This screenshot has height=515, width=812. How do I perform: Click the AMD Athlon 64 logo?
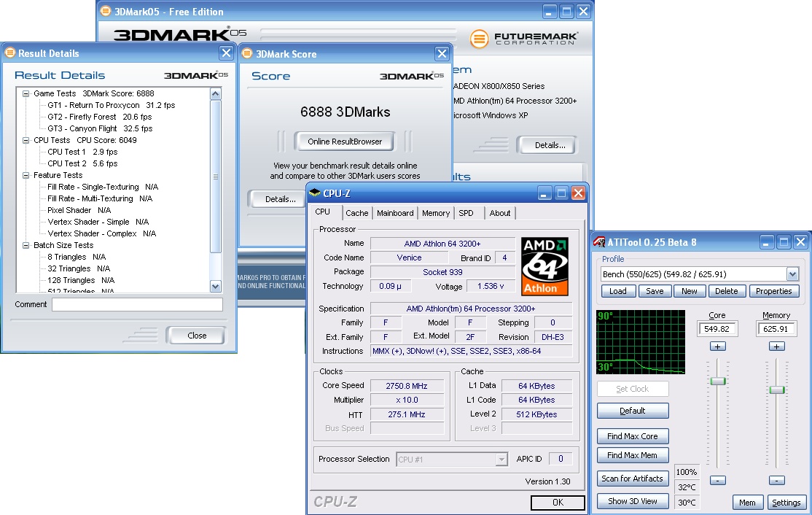click(544, 266)
